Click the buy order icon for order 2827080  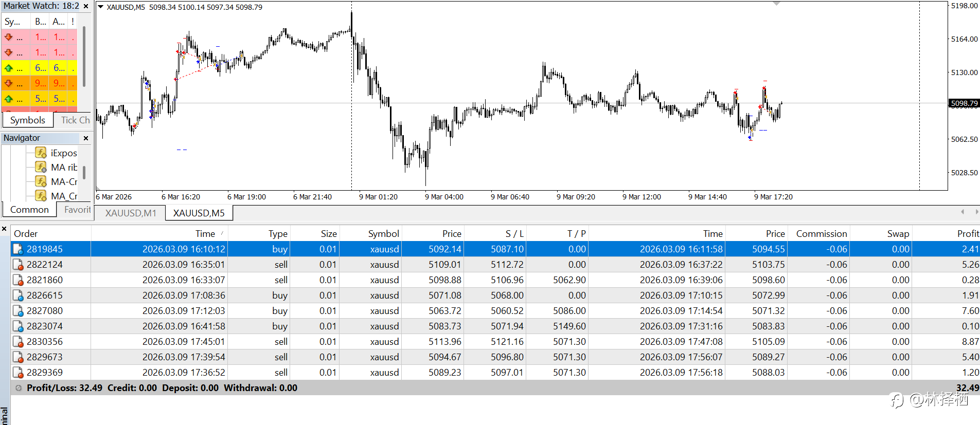coord(18,311)
